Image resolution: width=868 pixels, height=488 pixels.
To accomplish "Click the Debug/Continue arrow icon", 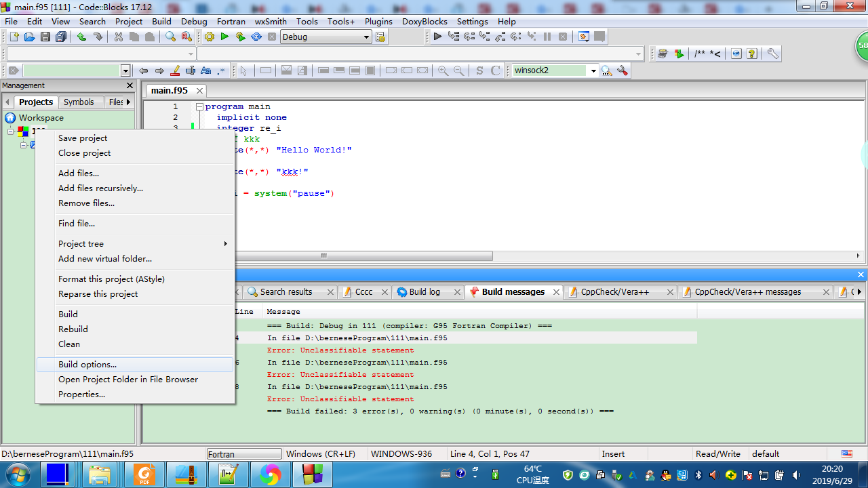I will pyautogui.click(x=437, y=37).
